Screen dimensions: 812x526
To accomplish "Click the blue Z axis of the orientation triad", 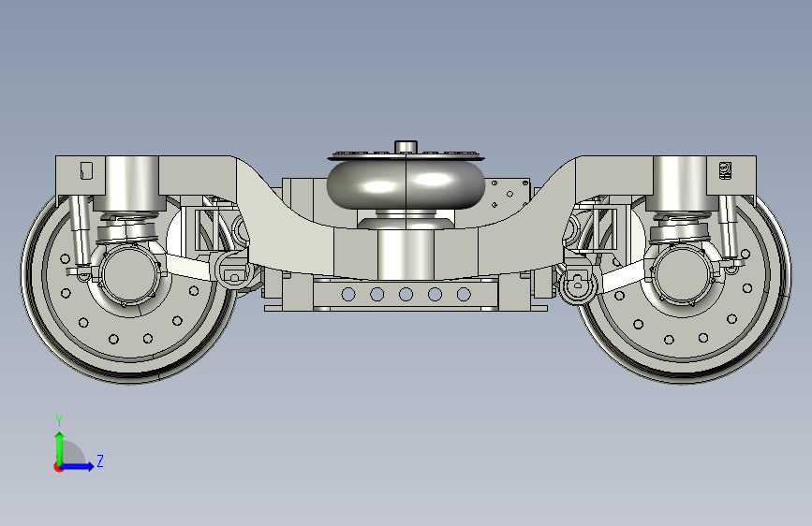I will point(78,466).
